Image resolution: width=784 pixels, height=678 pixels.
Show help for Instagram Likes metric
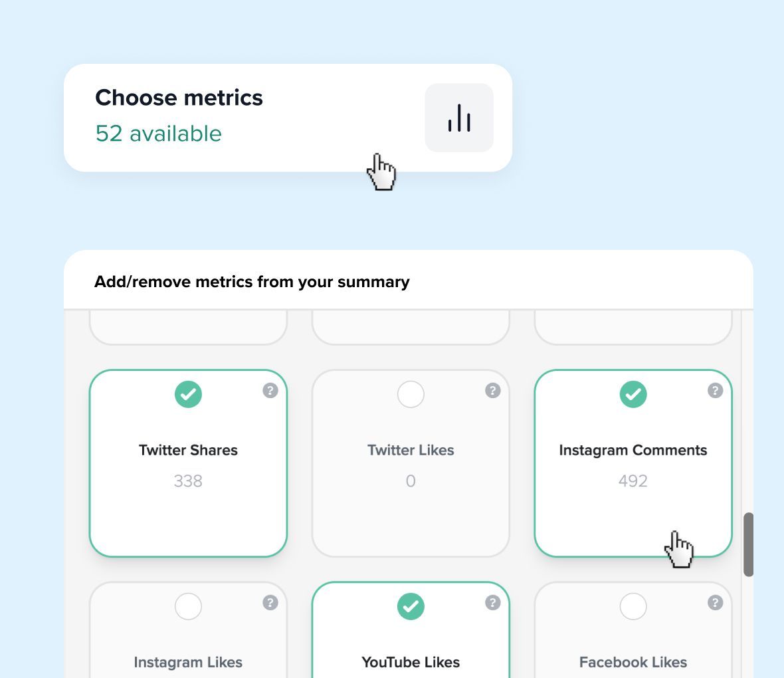click(x=270, y=602)
